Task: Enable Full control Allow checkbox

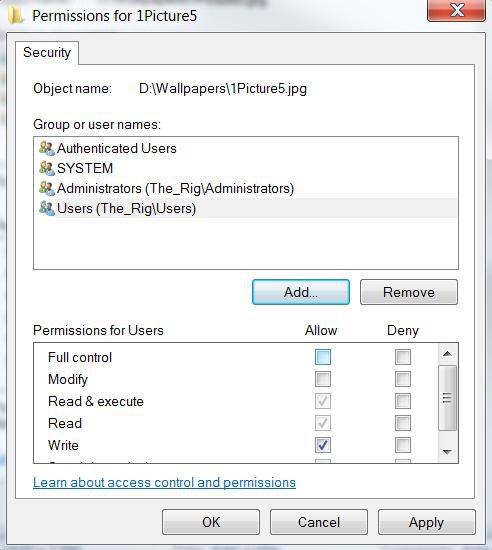Action: (323, 357)
